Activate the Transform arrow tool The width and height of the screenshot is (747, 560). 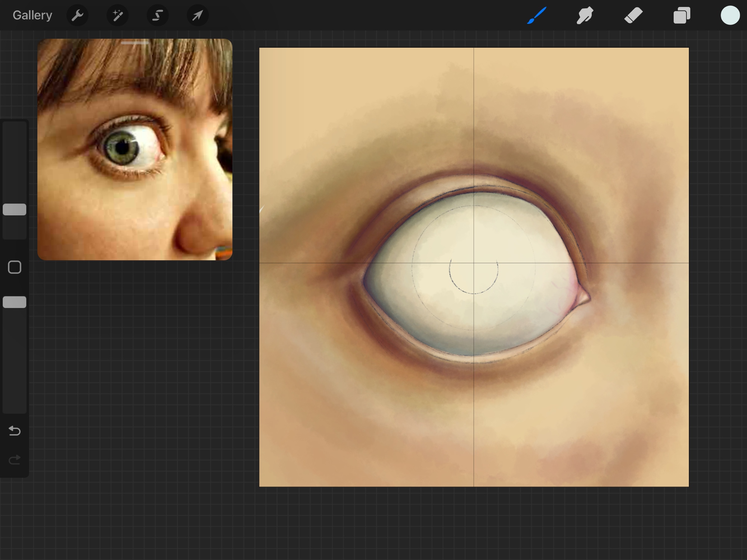pos(198,15)
